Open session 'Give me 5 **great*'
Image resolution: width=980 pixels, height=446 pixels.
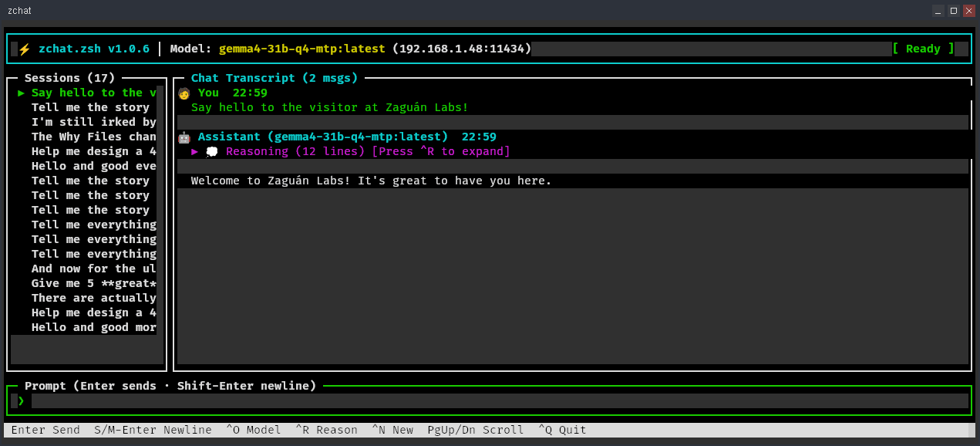point(94,283)
